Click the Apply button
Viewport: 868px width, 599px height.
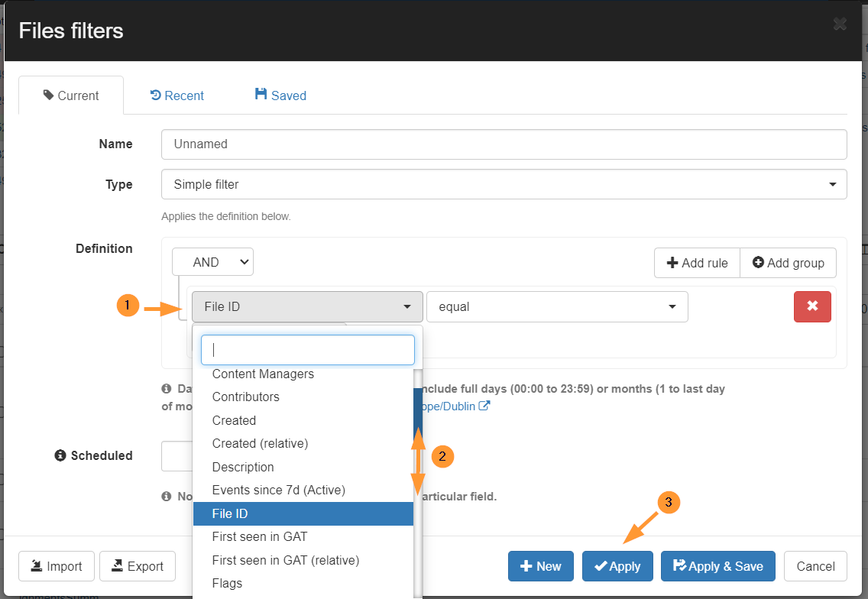[x=617, y=566]
